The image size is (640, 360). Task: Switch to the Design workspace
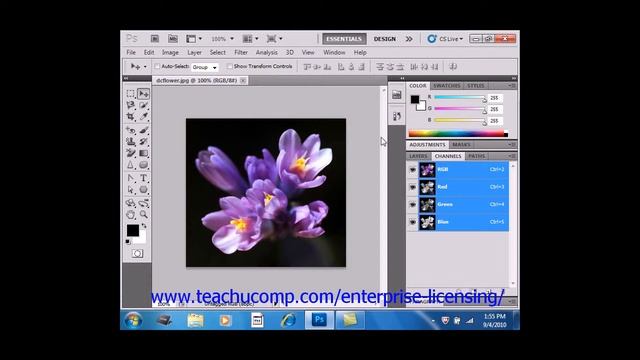tap(384, 39)
